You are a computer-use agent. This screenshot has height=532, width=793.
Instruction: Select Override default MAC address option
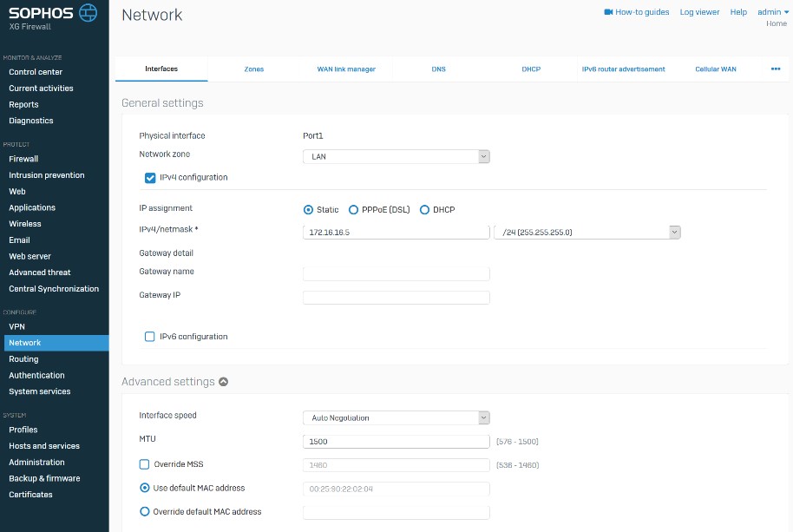coord(145,512)
